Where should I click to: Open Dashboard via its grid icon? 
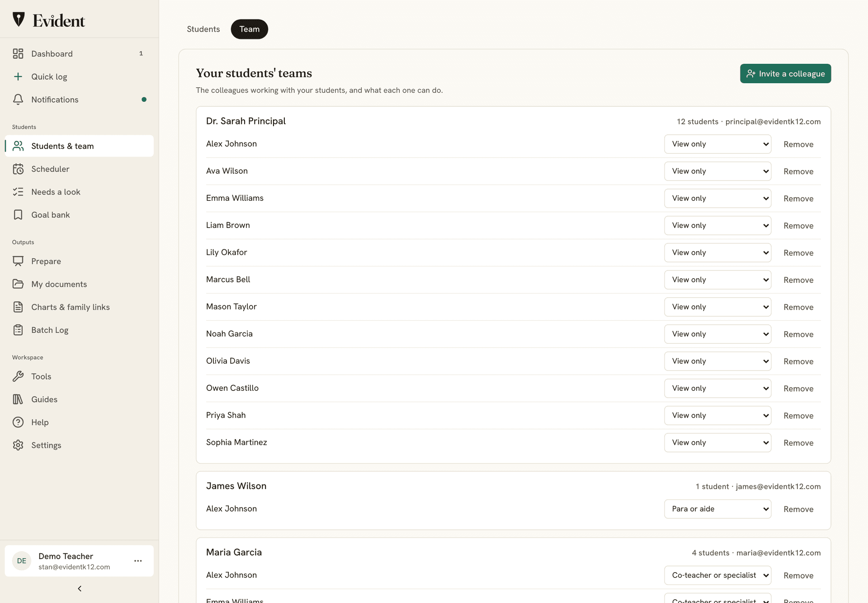coord(18,54)
